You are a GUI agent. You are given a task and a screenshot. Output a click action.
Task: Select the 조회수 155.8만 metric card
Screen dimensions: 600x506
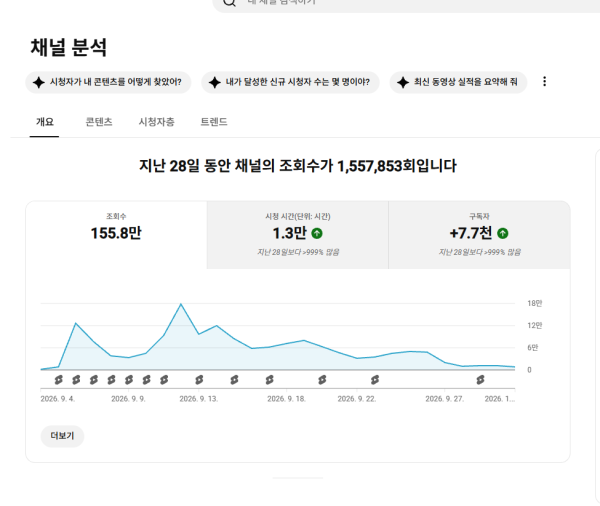(x=116, y=235)
